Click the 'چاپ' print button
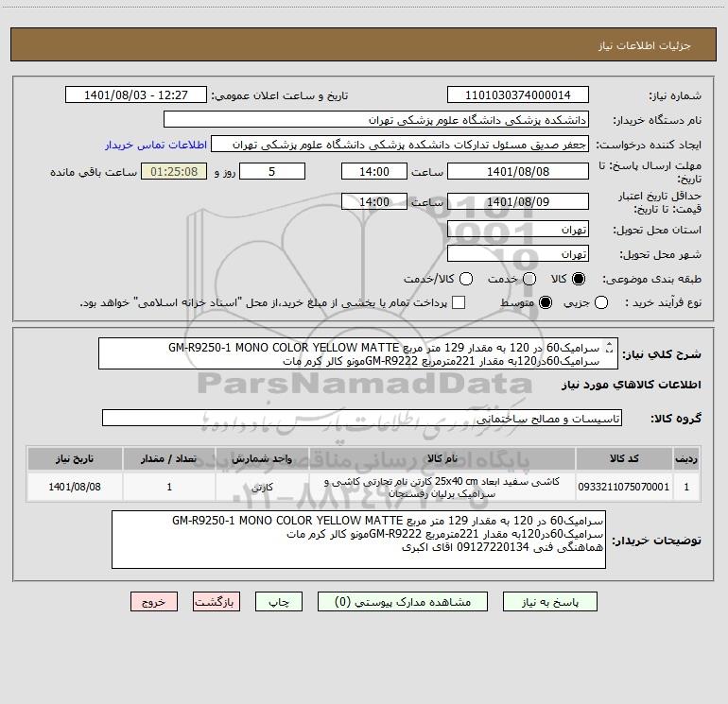This screenshot has height=704, width=728. click(x=279, y=602)
